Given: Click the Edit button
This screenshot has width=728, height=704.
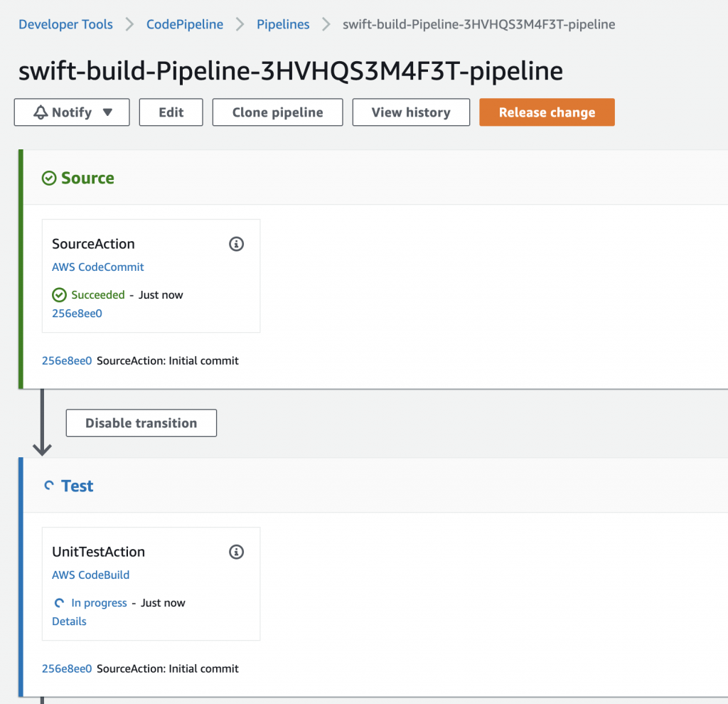Looking at the screenshot, I should tap(171, 112).
